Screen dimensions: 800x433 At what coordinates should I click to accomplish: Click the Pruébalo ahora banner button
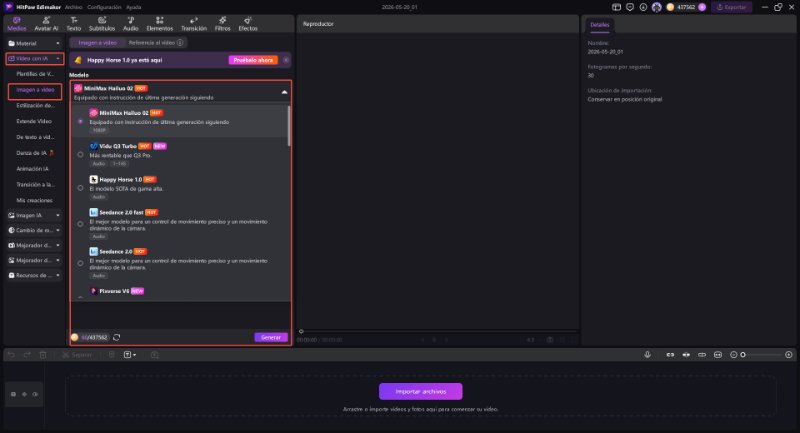[x=253, y=60]
